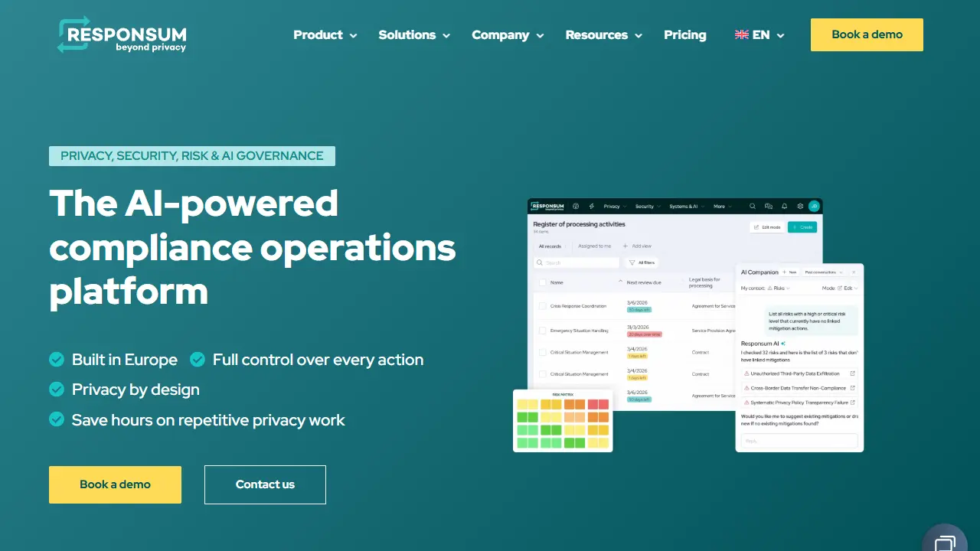Check the Emergency Situation Handling row
The height and width of the screenshot is (551, 980).
[x=542, y=331]
